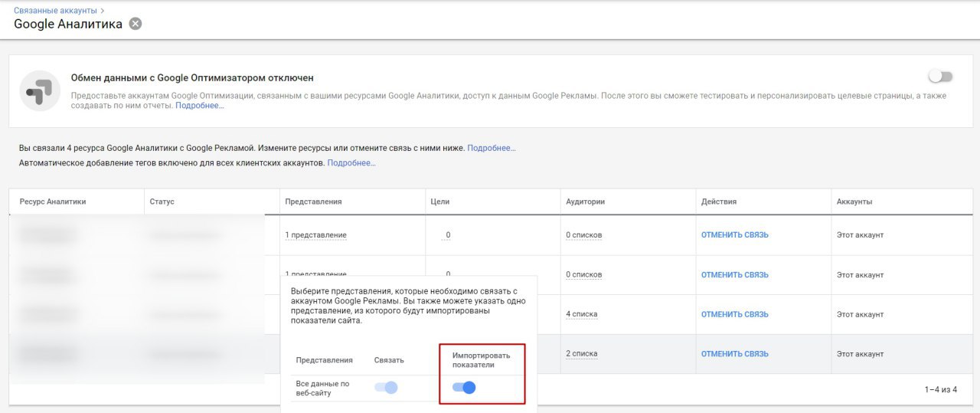
Task: Open the '1 представление' dropdown in the first row
Action: [x=315, y=235]
